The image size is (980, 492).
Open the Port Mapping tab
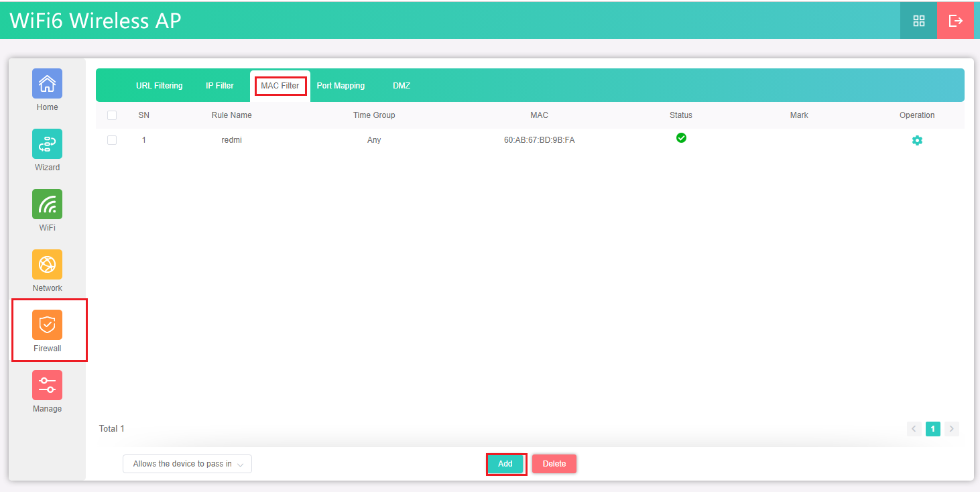tap(341, 86)
